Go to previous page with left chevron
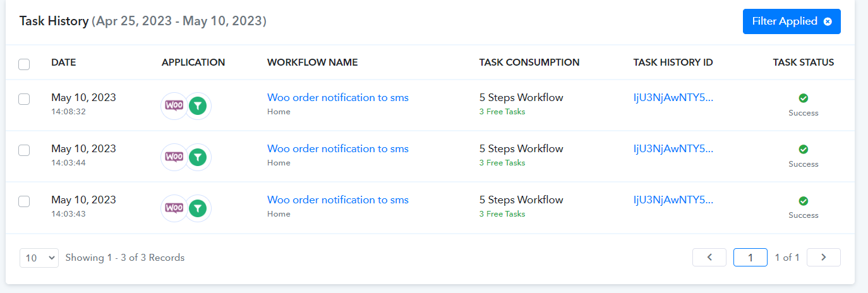Image resolution: width=868 pixels, height=293 pixels. tap(709, 257)
